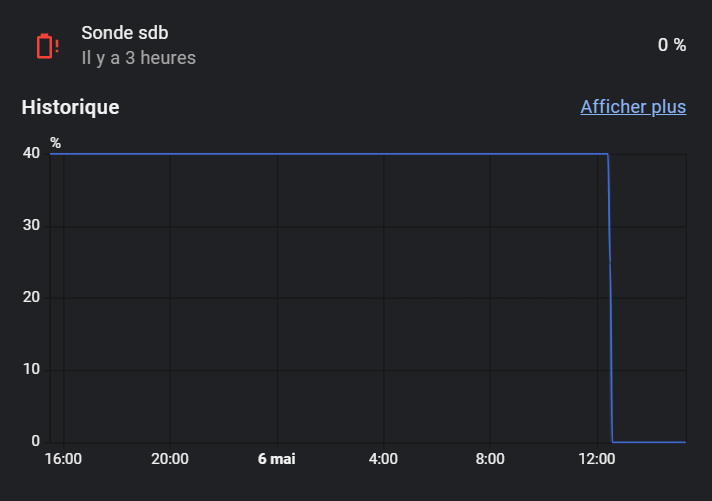Viewport: 712px width, 501px height.
Task: Click the red battery alert icon
Action: pos(47,46)
